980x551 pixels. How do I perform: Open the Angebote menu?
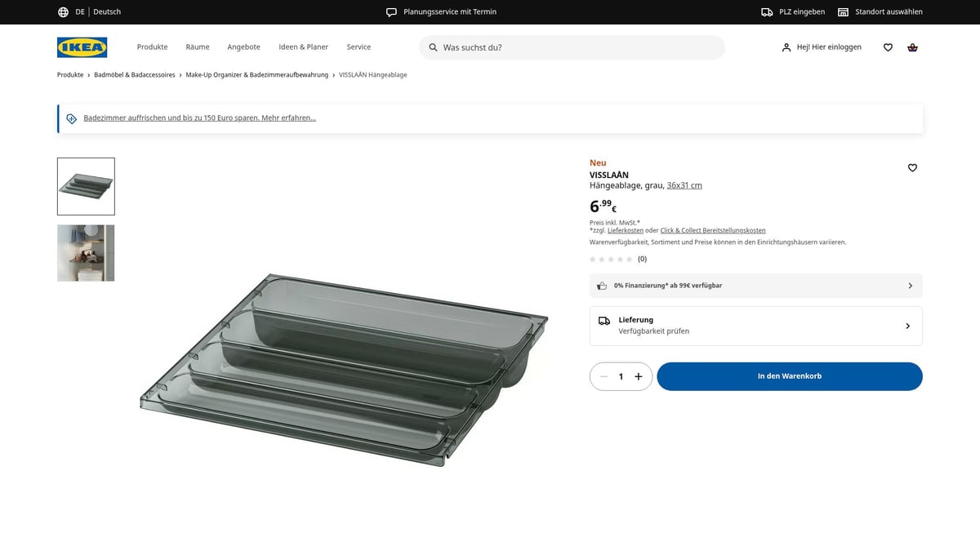pyautogui.click(x=243, y=47)
